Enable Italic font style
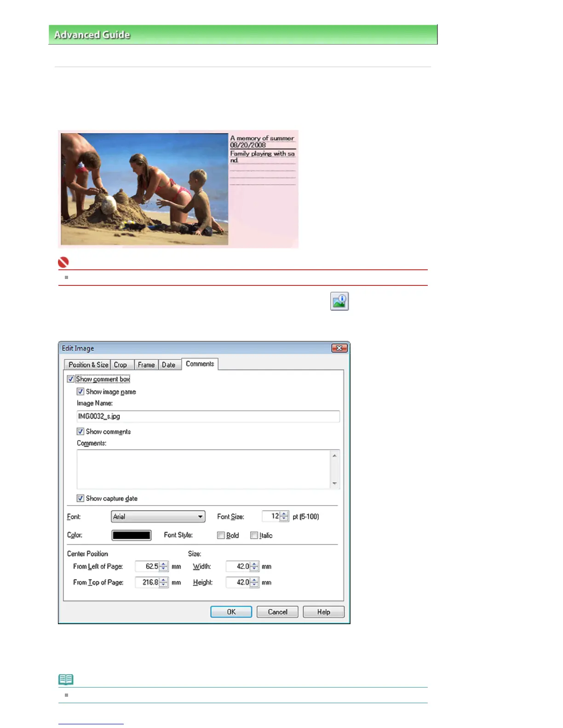Image resolution: width=563 pixels, height=728 pixels. [254, 535]
